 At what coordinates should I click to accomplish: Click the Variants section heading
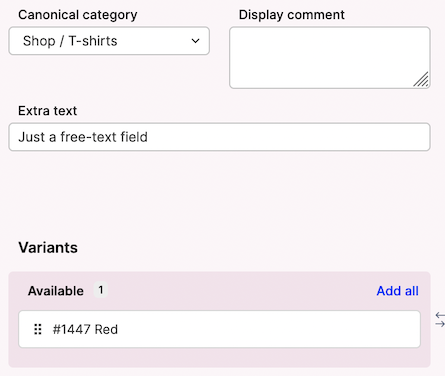click(x=48, y=248)
